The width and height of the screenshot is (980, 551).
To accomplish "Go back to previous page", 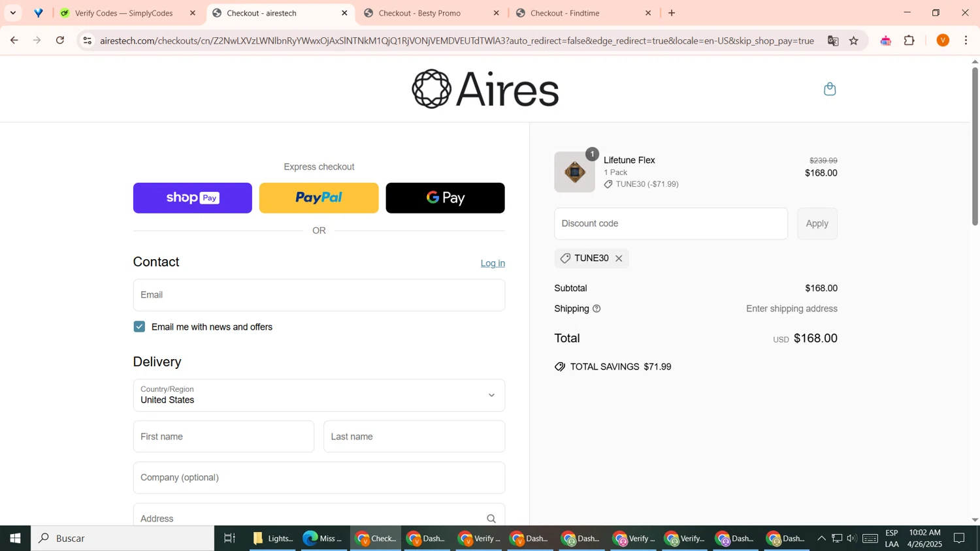I will coord(14,40).
